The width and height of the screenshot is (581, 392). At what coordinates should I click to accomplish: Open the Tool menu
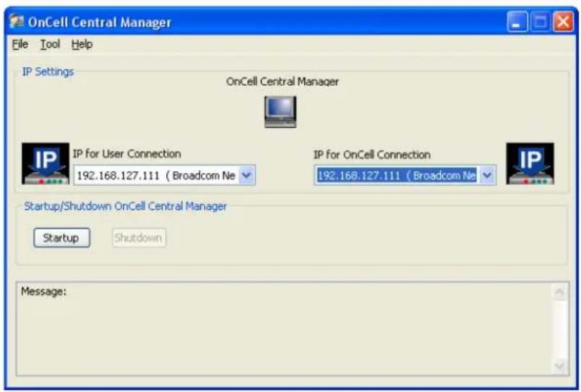point(50,45)
